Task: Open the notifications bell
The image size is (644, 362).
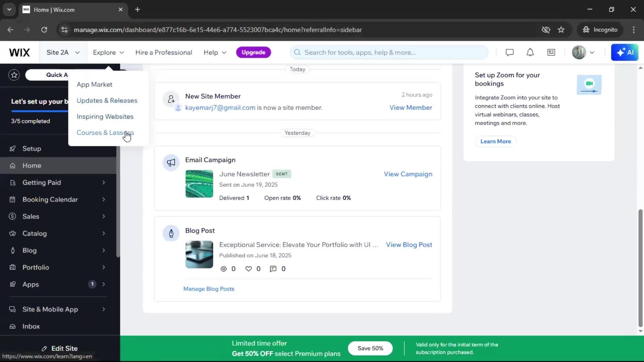Action: (530, 53)
